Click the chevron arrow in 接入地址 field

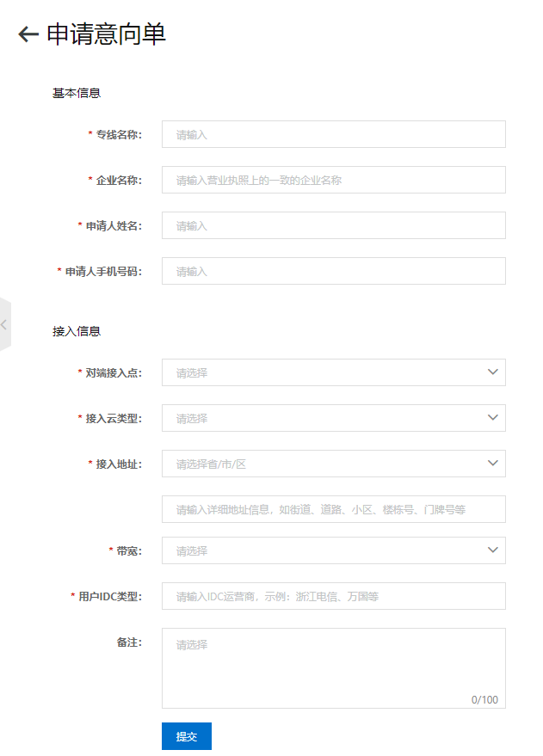pyautogui.click(x=492, y=463)
